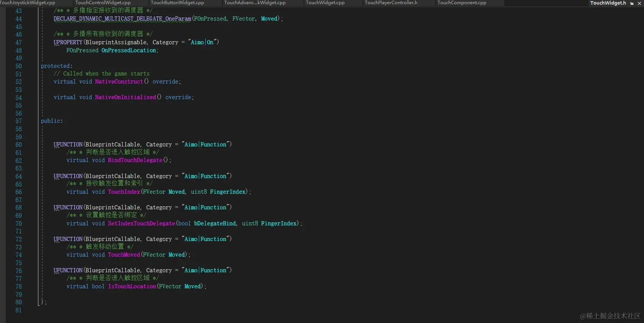Select the TouchComponent.cpp tab
Image resolution: width=644 pixels, height=323 pixels.
pos(462,3)
